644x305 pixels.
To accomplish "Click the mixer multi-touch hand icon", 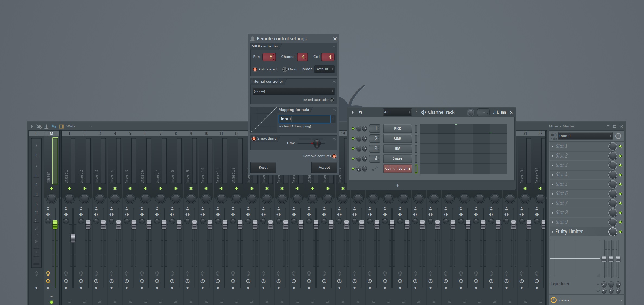I will click(39, 126).
